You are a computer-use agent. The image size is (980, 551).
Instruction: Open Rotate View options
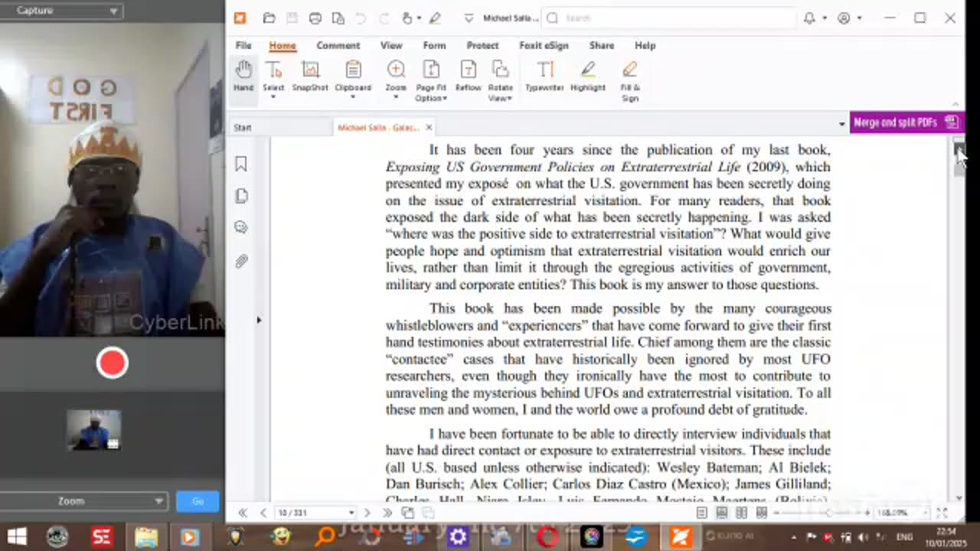[x=500, y=81]
